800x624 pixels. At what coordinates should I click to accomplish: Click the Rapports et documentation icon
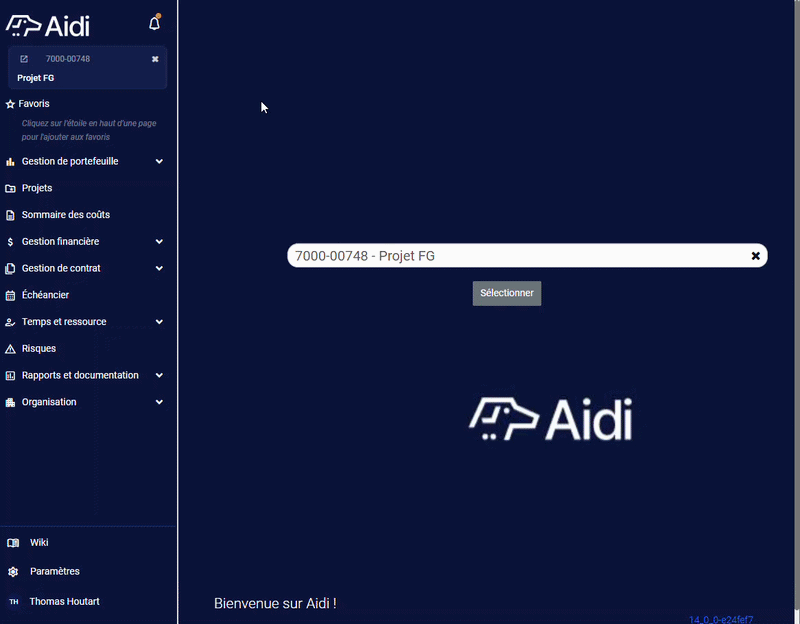pos(10,376)
